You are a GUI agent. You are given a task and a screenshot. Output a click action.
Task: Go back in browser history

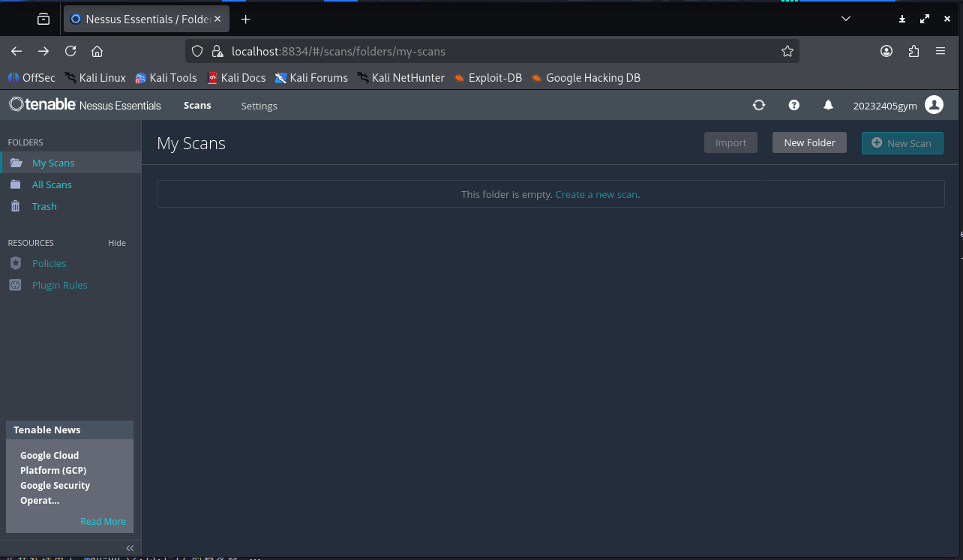(16, 51)
